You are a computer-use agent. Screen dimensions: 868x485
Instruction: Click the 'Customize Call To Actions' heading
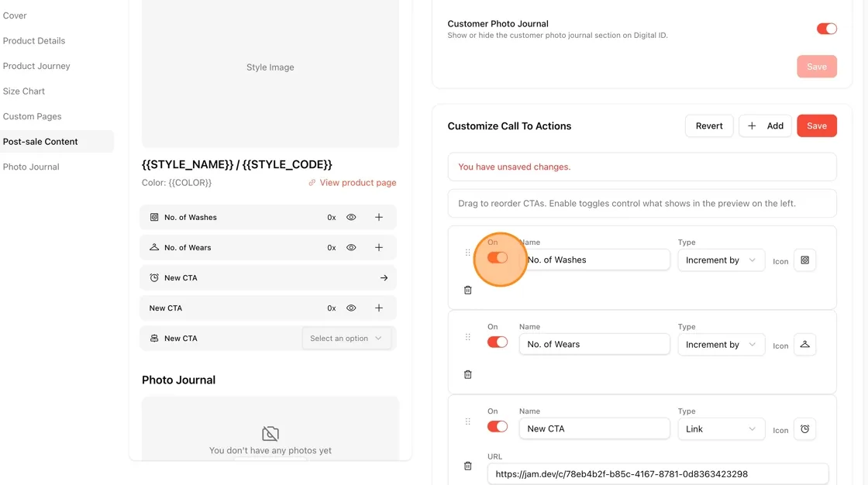(x=509, y=126)
